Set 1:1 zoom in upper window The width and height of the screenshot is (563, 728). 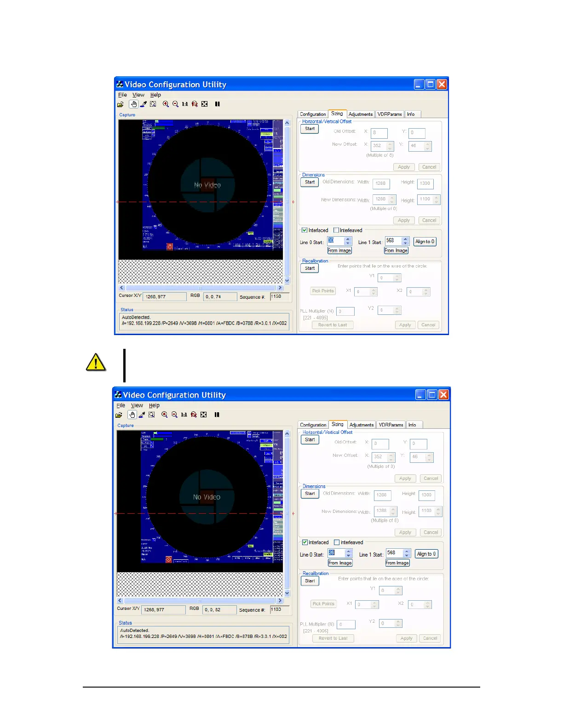point(185,104)
